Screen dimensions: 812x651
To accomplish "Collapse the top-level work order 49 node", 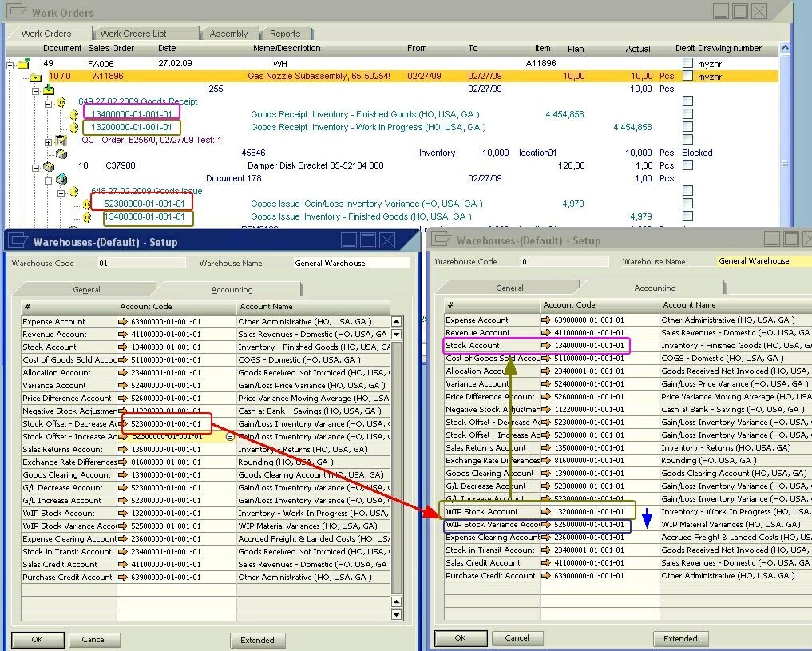I will tap(10, 64).
